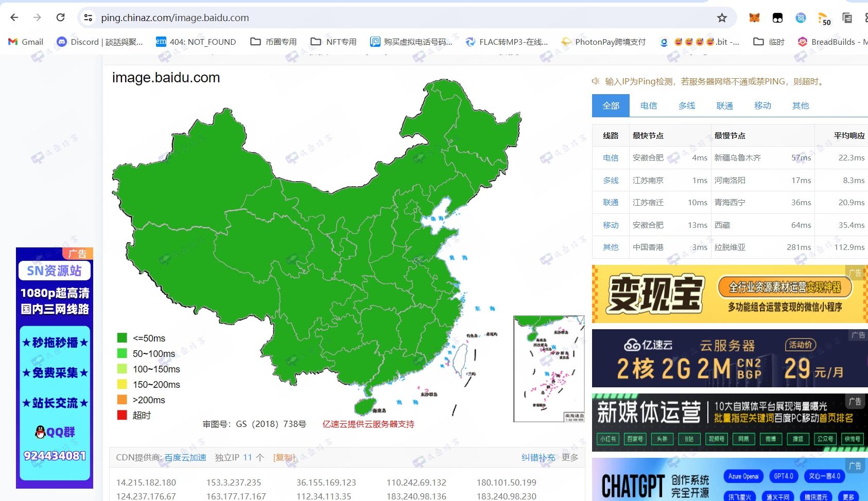This screenshot has width=868, height=501.
Task: Open the blue circular extension icon
Action: (x=801, y=18)
